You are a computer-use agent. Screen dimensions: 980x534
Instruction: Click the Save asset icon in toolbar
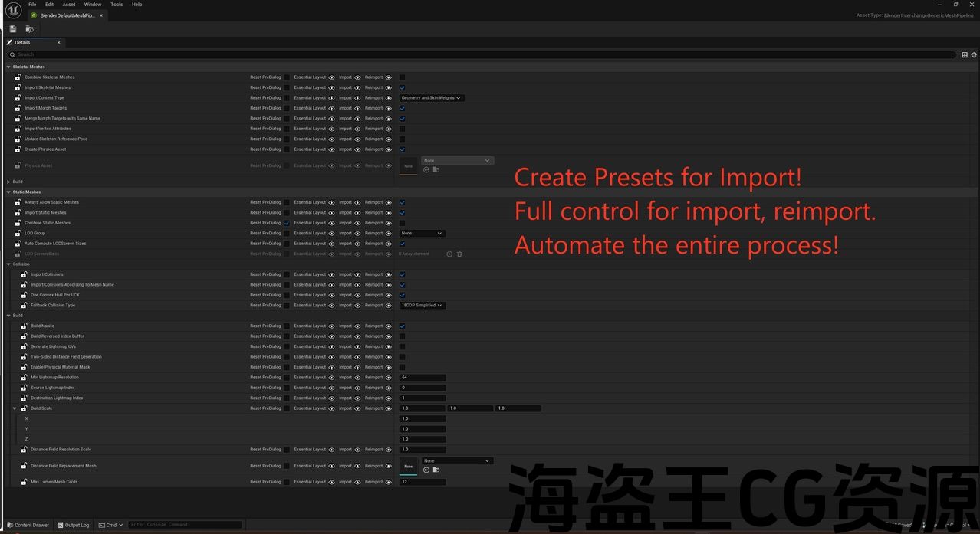click(13, 29)
